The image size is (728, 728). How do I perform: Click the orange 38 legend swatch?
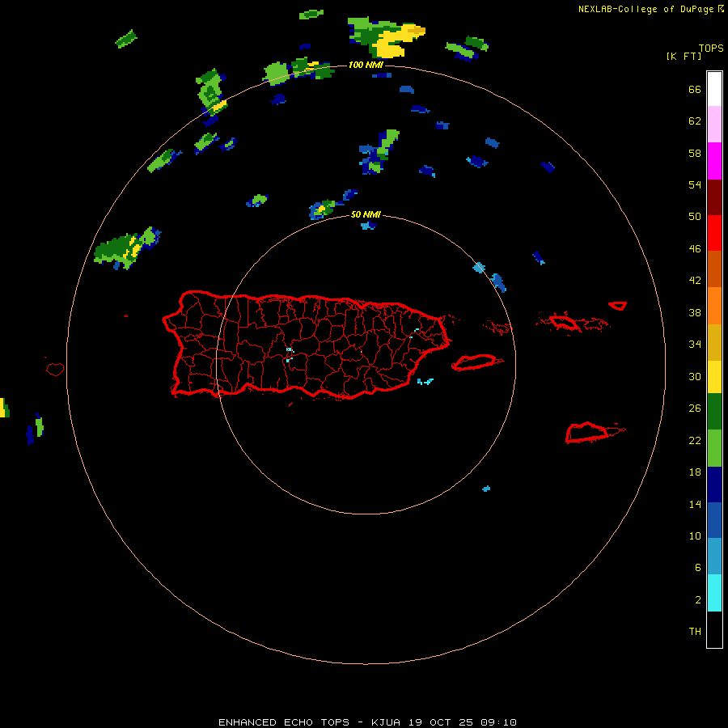[x=714, y=306]
